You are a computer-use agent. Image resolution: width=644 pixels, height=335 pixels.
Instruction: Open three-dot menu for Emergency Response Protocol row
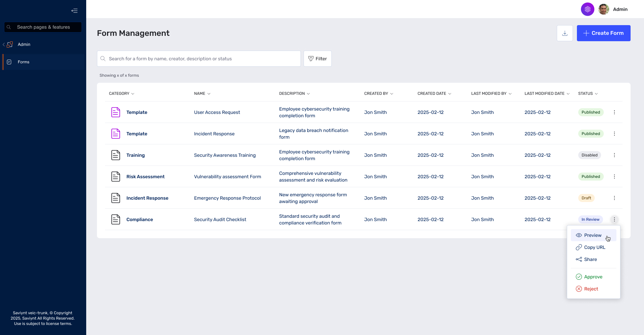tap(614, 198)
